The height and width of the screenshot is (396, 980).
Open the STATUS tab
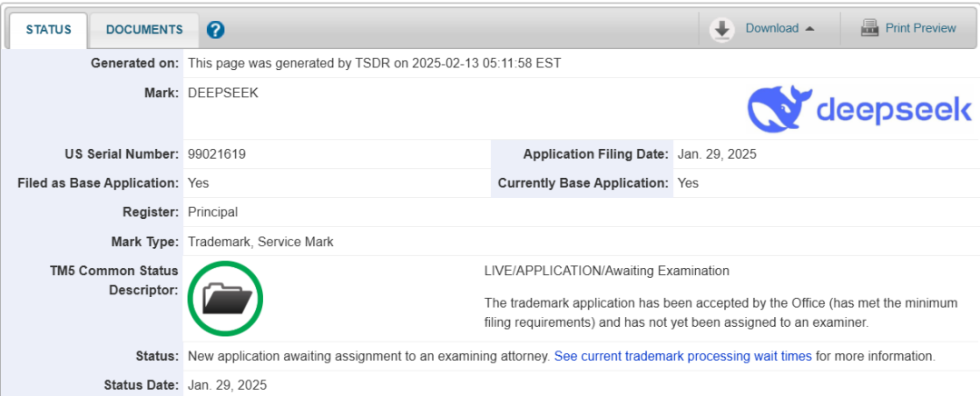click(48, 29)
